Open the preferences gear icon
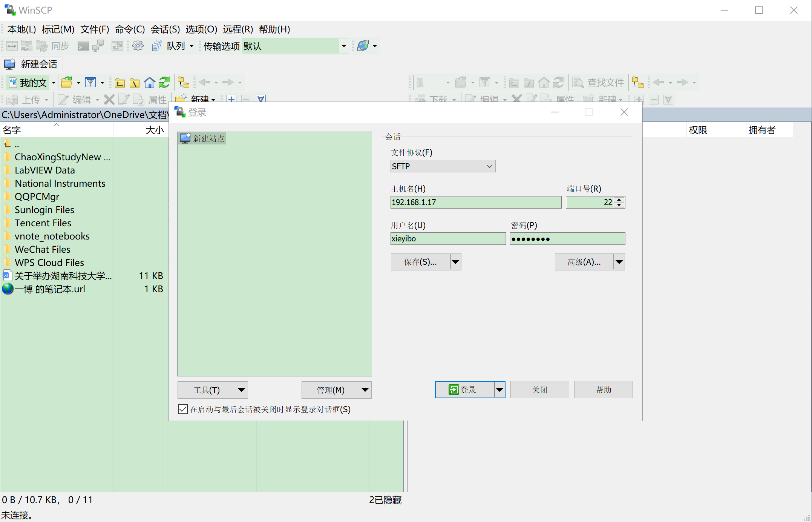The image size is (812, 522). point(138,46)
